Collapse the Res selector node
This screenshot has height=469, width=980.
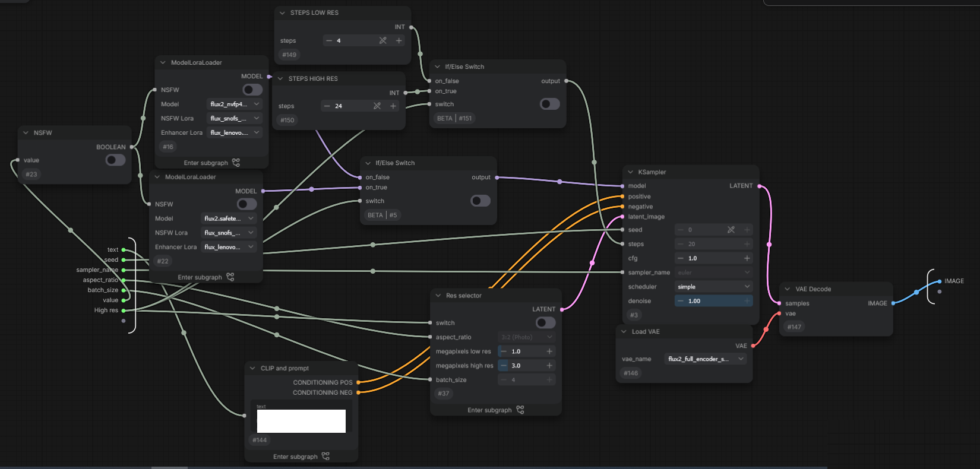point(438,296)
